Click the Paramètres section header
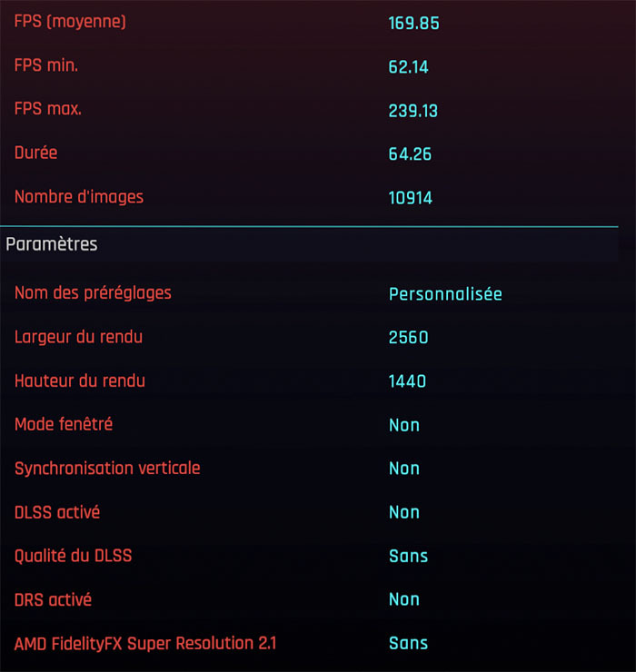636x672 pixels. click(52, 244)
